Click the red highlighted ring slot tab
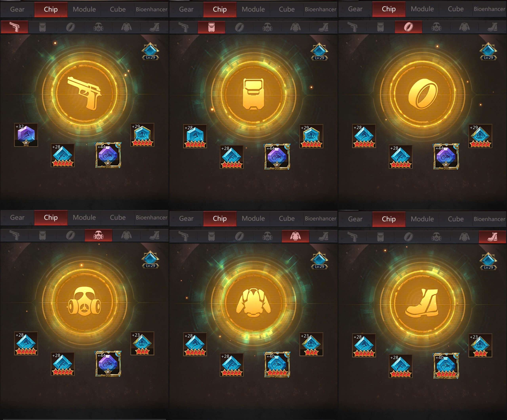 click(409, 27)
